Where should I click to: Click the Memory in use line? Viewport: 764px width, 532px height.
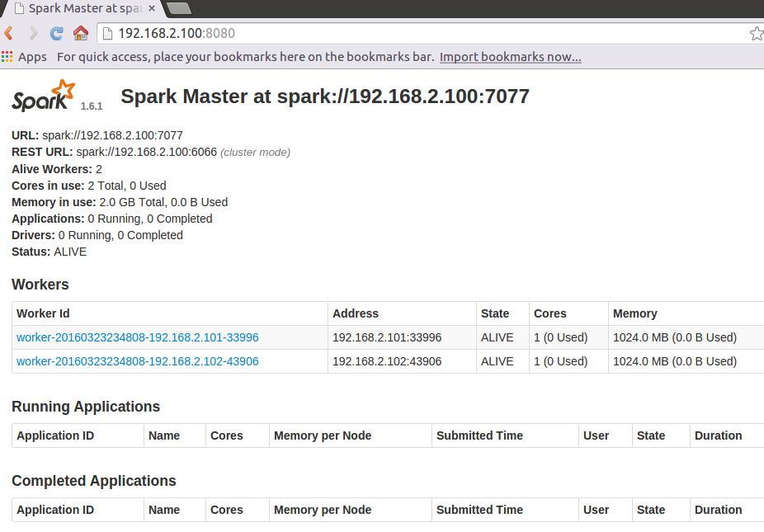click(x=120, y=202)
